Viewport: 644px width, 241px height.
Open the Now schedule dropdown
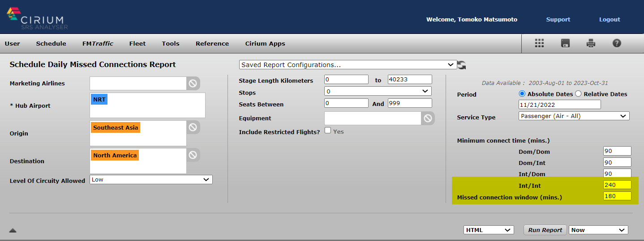(x=598, y=230)
